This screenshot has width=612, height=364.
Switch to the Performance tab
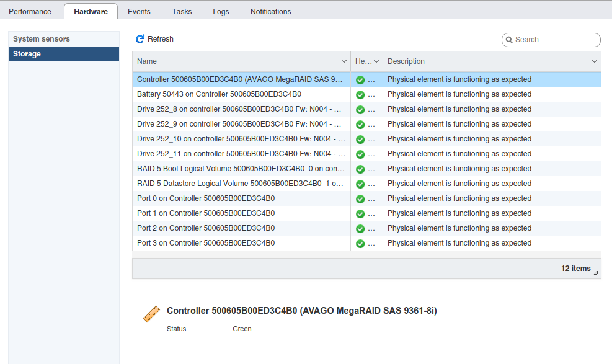[30, 12]
